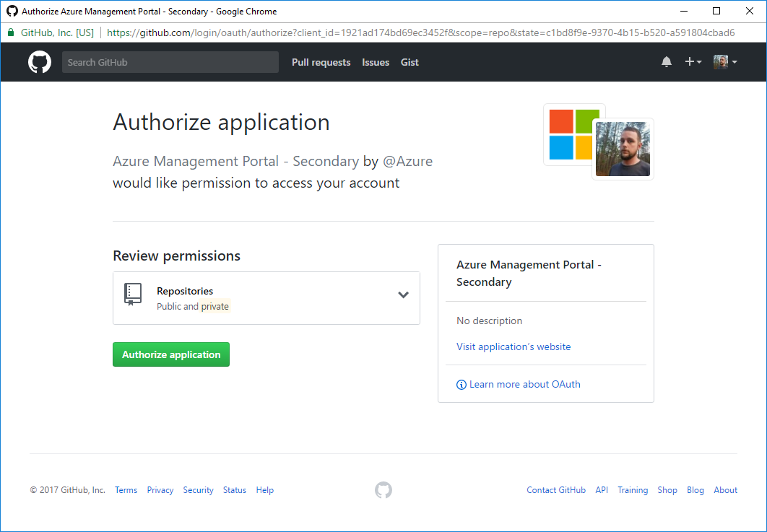Click the repositories book icon

click(133, 295)
